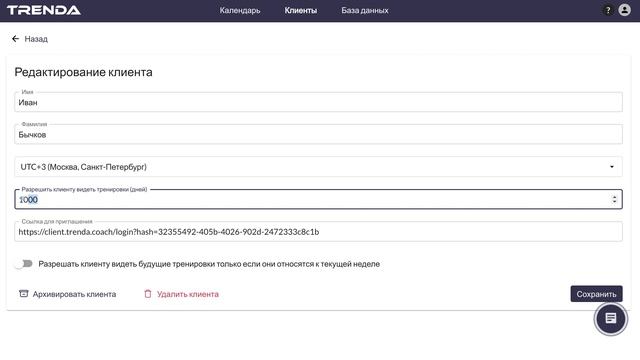The height and width of the screenshot is (360, 640).
Task: Click the Имя field with Иван
Action: [318, 102]
